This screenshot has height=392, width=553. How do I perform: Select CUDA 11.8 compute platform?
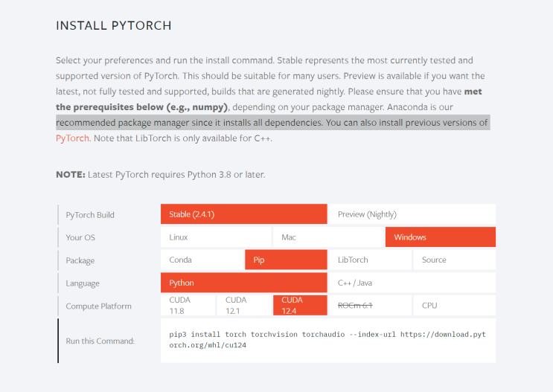pyautogui.click(x=188, y=306)
